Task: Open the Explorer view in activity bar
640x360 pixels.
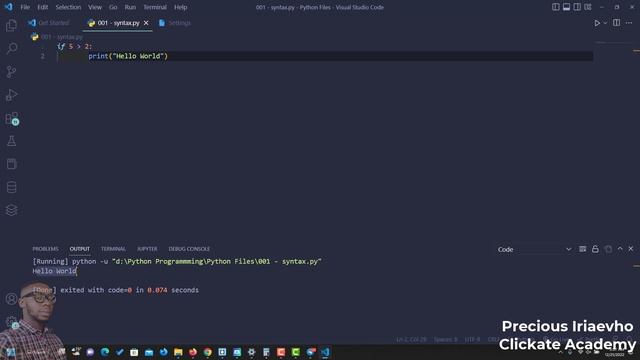Action: pos(11,25)
